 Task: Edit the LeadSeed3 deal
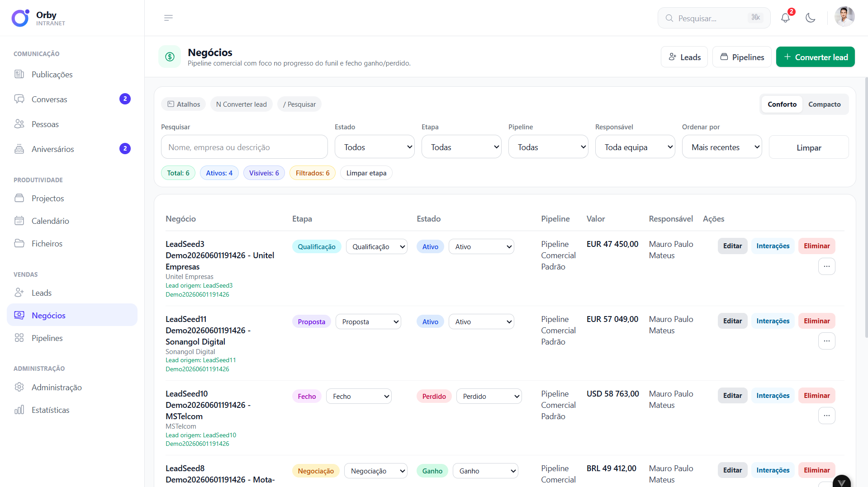pos(732,246)
